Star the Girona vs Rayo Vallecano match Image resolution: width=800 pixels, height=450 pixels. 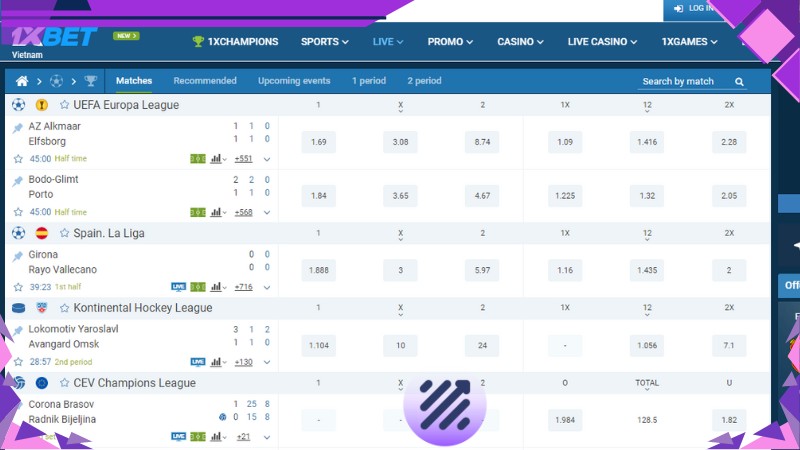(x=18, y=287)
